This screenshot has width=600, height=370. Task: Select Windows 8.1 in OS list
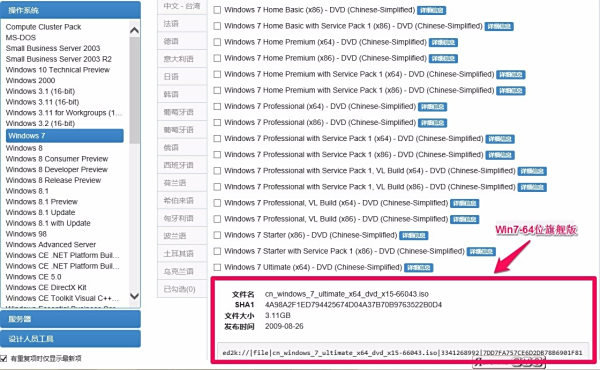[27, 191]
